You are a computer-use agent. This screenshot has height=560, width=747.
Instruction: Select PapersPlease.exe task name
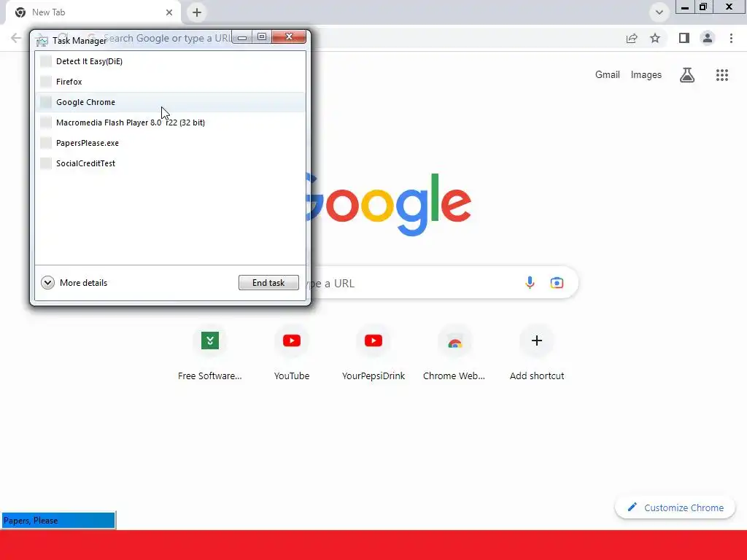coord(88,143)
